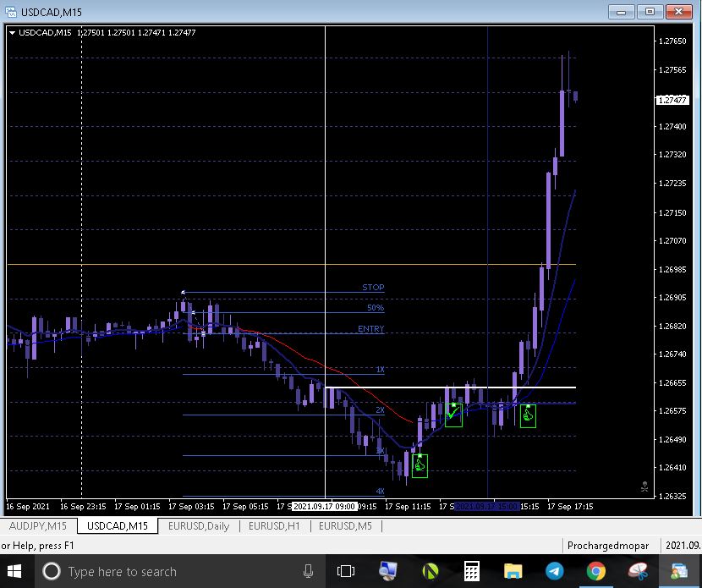The height and width of the screenshot is (588, 702).
Task: Open Task View from the taskbar
Action: coord(345,571)
